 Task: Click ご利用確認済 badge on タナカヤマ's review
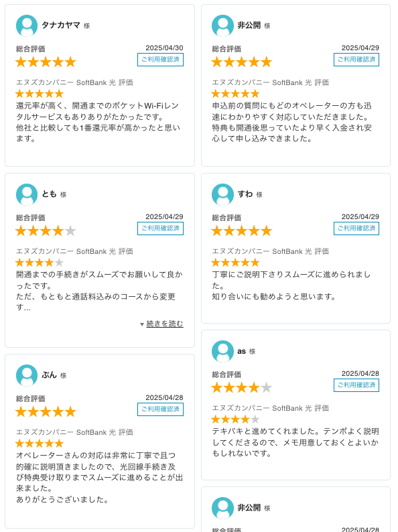click(161, 60)
